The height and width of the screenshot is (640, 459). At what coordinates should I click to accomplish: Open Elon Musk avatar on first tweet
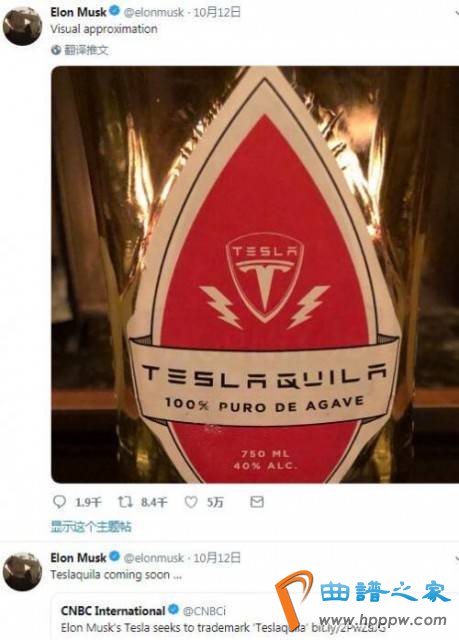pos(22,26)
